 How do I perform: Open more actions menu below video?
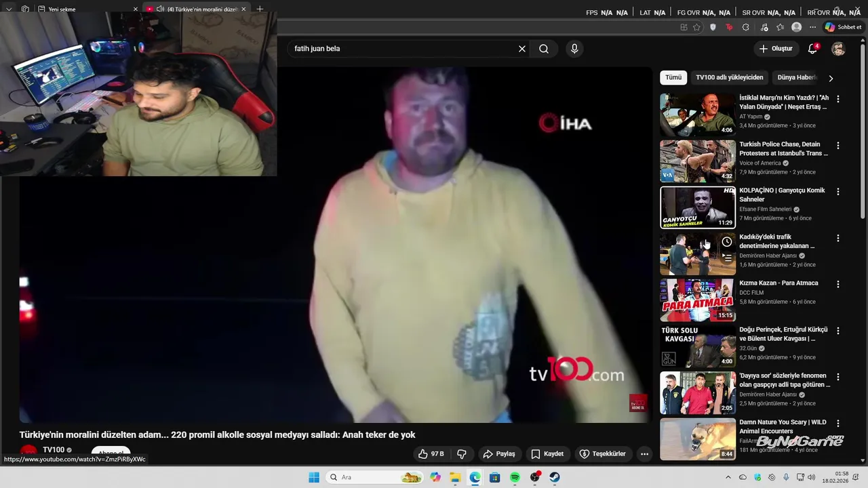[645, 453]
